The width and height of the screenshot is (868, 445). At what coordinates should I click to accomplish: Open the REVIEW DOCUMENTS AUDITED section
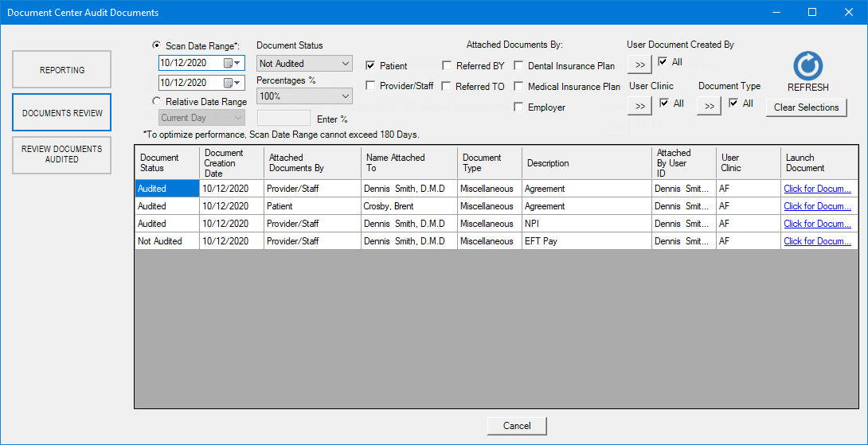click(x=62, y=154)
